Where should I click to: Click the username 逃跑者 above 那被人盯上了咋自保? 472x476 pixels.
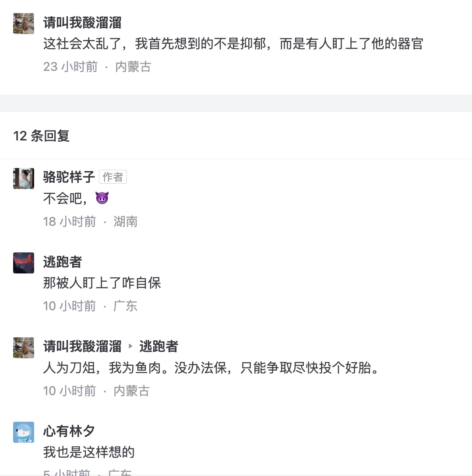pyautogui.click(x=63, y=262)
